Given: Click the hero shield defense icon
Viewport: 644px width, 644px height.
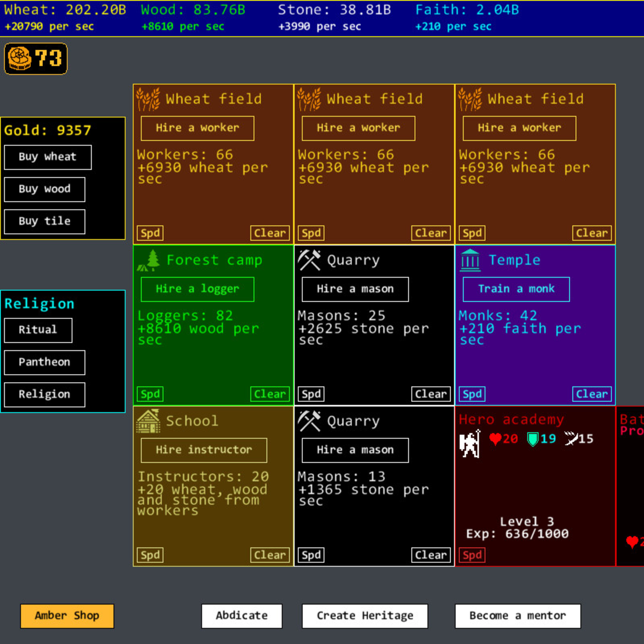Looking at the screenshot, I should click(x=533, y=439).
